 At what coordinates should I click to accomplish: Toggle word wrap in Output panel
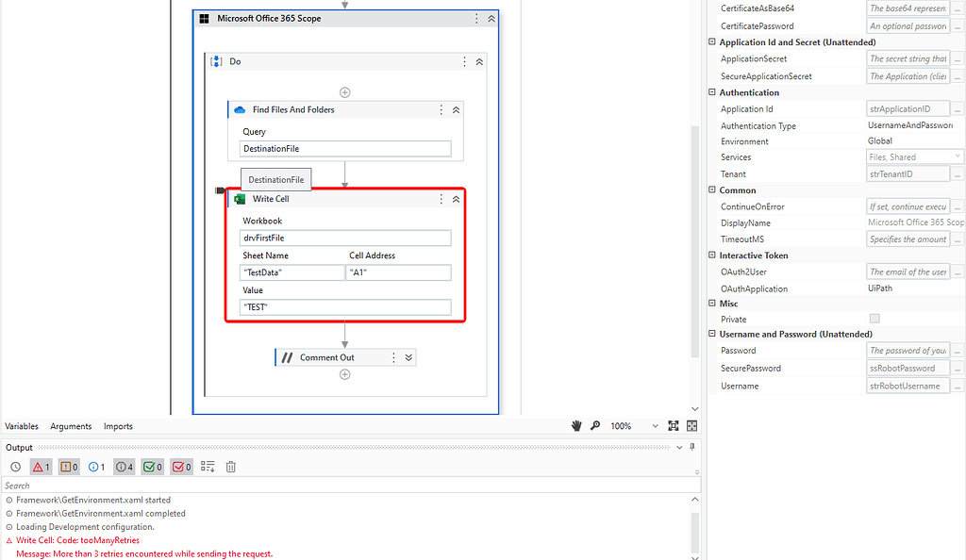pos(207,467)
